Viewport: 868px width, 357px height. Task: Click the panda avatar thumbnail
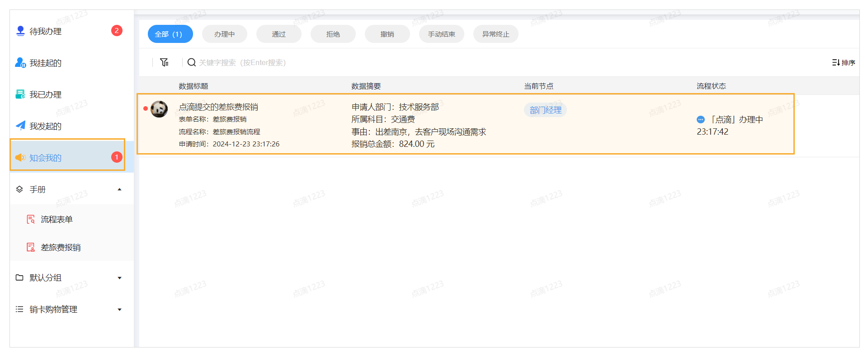coord(159,109)
